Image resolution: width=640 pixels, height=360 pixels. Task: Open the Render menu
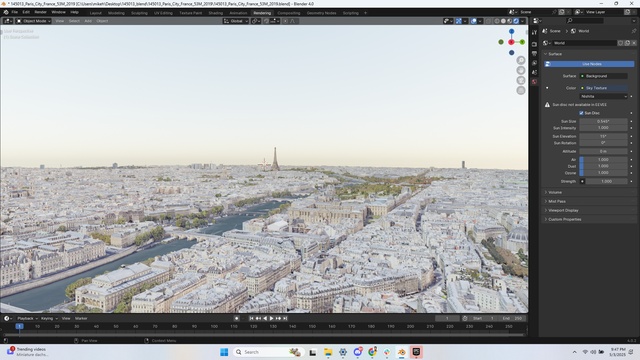pyautogui.click(x=40, y=12)
